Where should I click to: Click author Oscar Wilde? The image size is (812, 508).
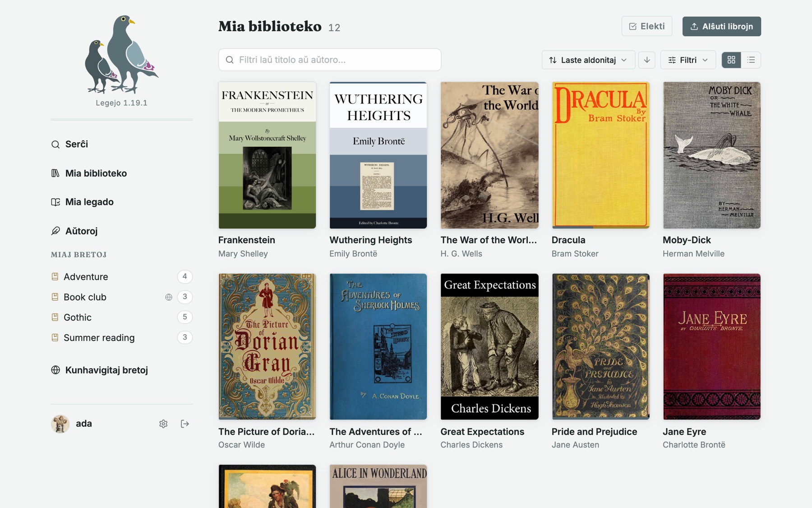tap(242, 445)
